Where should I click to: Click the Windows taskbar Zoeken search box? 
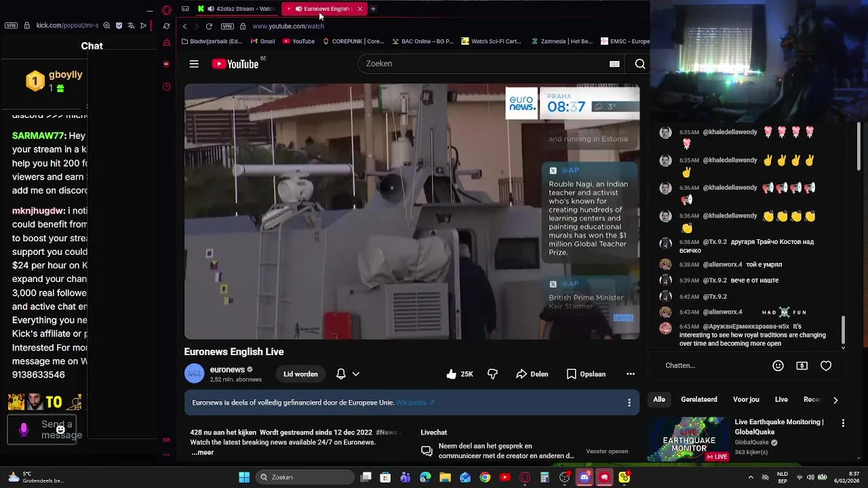coord(305,477)
